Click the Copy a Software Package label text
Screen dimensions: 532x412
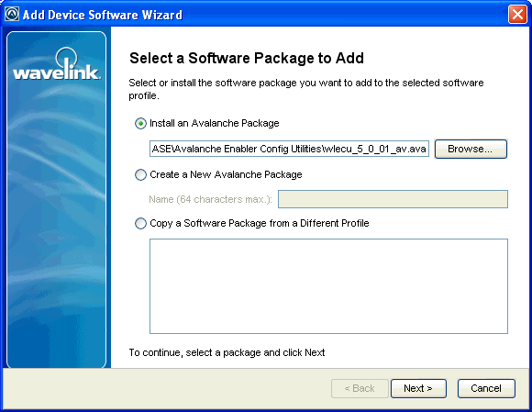tap(260, 224)
